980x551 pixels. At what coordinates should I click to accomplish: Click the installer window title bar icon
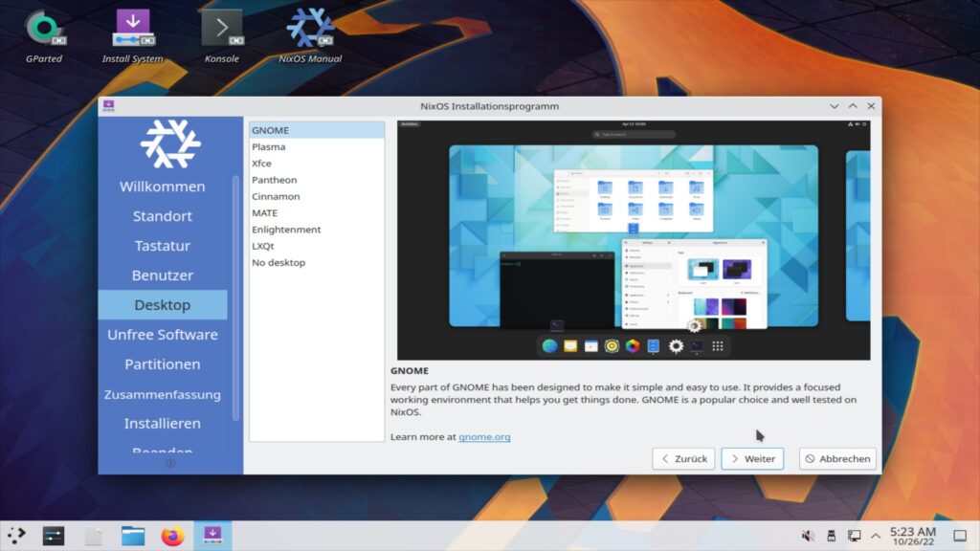[109, 105]
